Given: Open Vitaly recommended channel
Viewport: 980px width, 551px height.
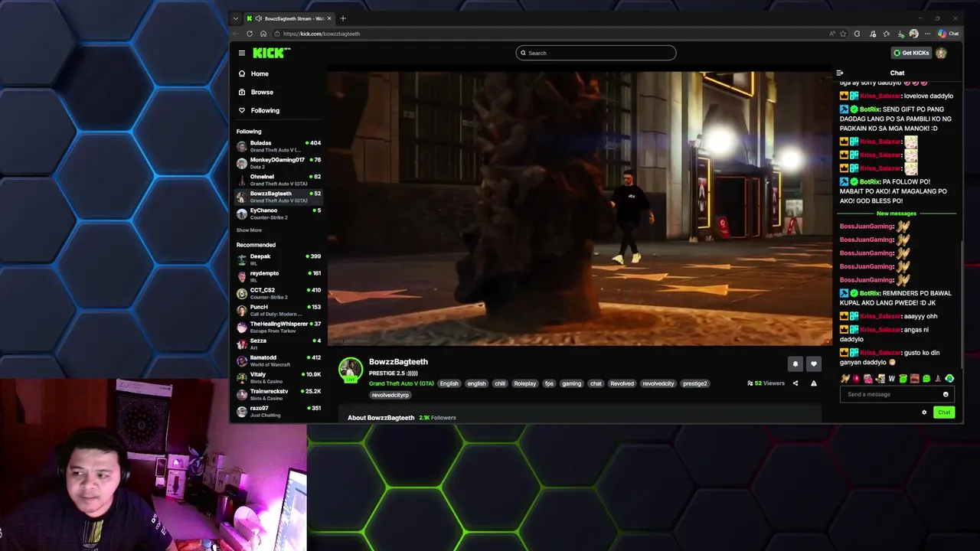Looking at the screenshot, I should 279,377.
